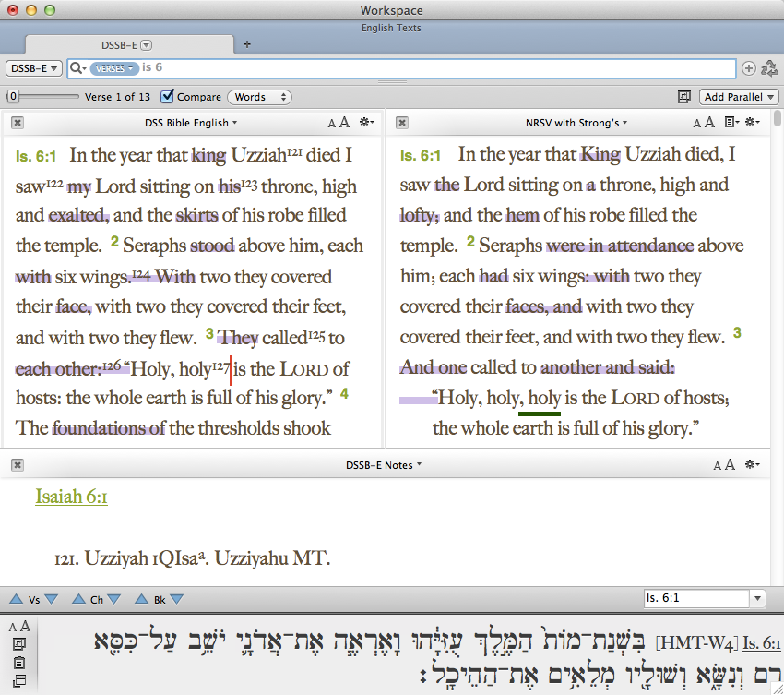This screenshot has width=784, height=695.
Task: Click larger text size A in NRSV pane
Action: pyautogui.click(x=709, y=122)
